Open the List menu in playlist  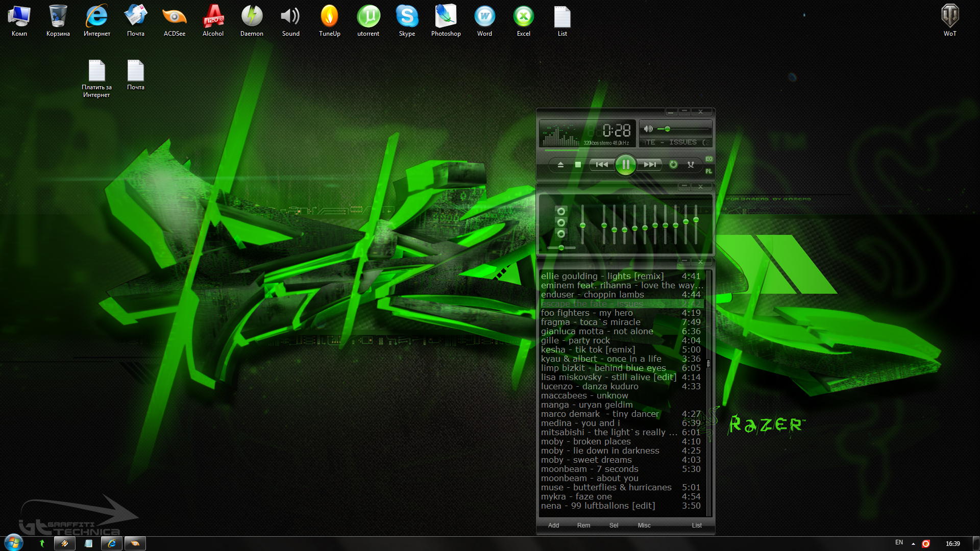tap(697, 525)
